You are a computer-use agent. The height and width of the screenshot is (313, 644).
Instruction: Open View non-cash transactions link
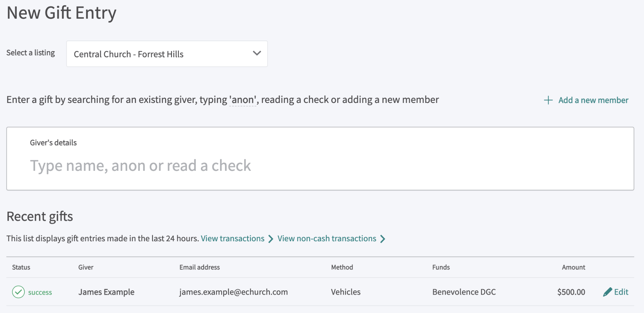pos(327,238)
